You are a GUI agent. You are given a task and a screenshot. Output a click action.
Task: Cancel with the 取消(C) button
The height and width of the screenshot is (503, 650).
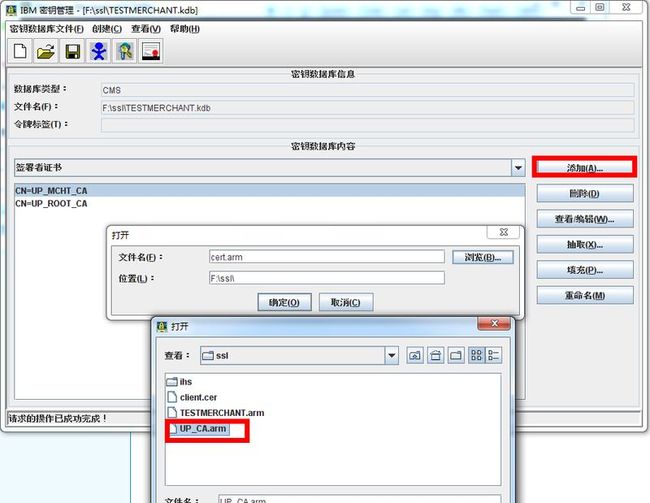pyautogui.click(x=346, y=302)
